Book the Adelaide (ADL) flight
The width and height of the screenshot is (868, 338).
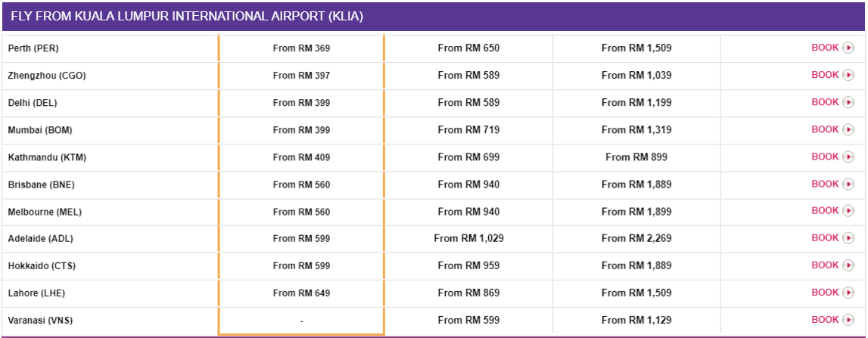point(825,238)
